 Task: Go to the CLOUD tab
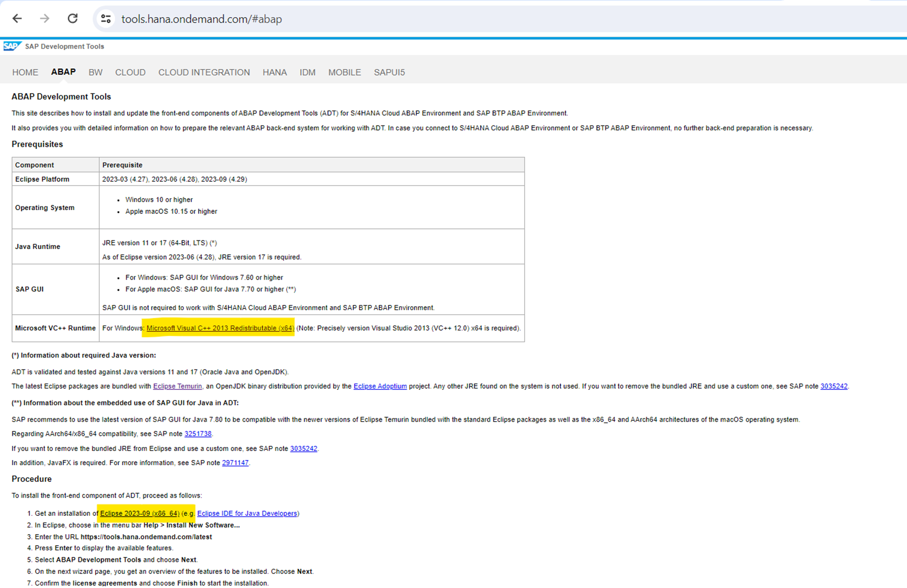(x=130, y=72)
